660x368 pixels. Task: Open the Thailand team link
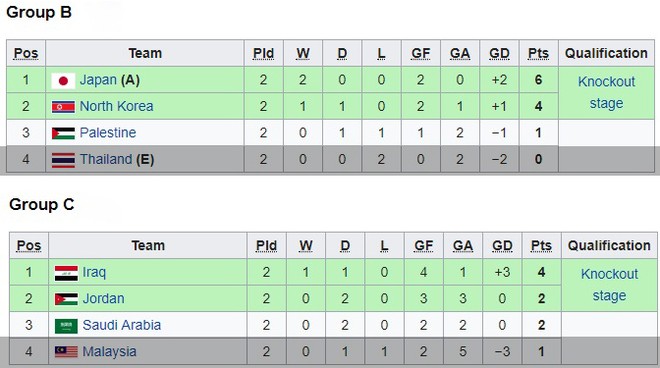[x=106, y=159]
